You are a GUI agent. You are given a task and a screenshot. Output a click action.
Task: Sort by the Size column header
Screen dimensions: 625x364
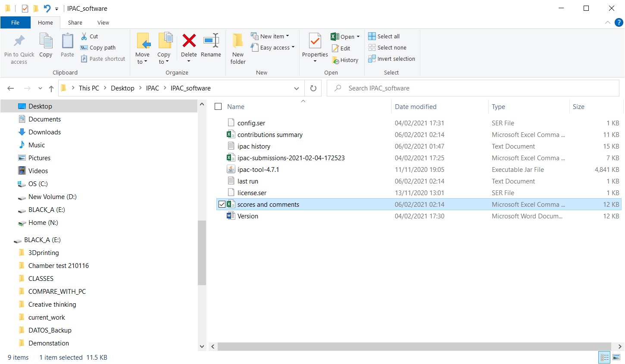point(578,107)
